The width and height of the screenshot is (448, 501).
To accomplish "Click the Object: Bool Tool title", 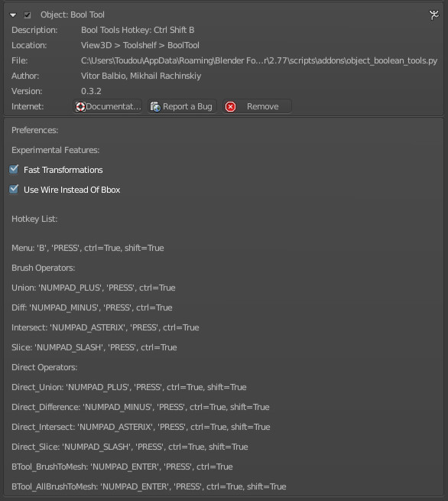I will tap(73, 15).
